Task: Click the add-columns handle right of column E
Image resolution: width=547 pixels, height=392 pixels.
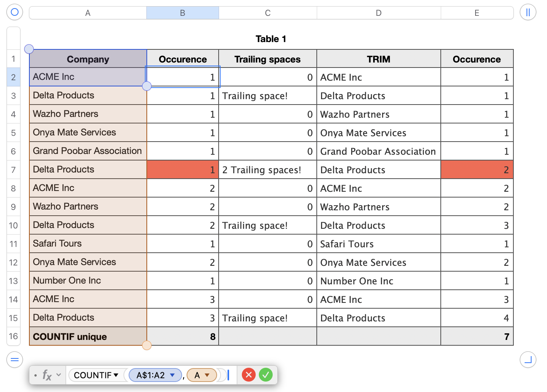Action: [x=528, y=12]
